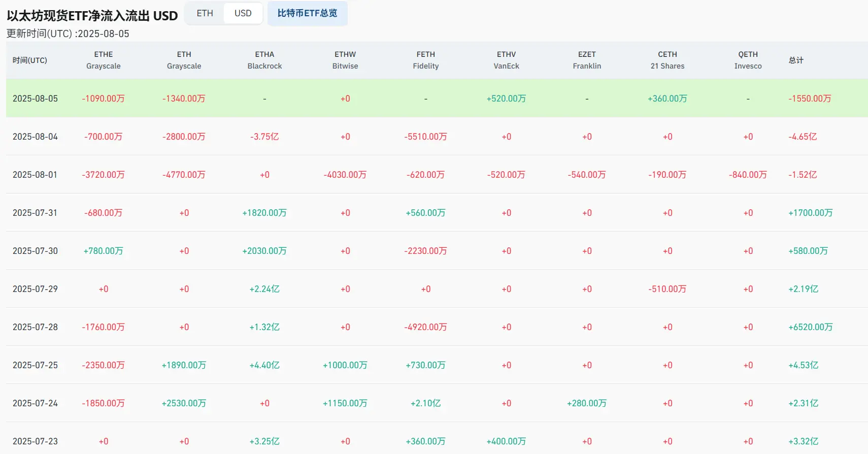Click the -4.65亿 total value
This screenshot has height=454, width=868.
[x=803, y=137]
